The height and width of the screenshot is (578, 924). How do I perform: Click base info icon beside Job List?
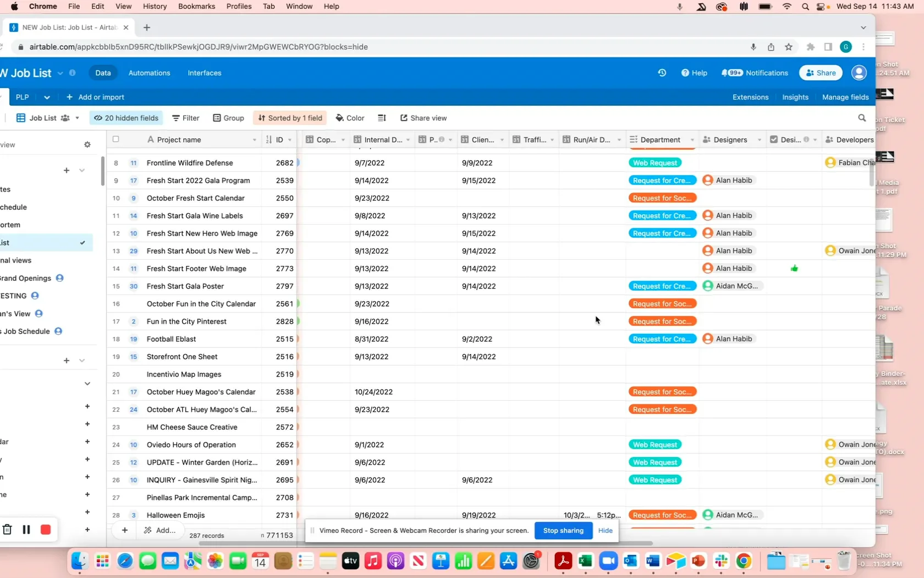(72, 73)
